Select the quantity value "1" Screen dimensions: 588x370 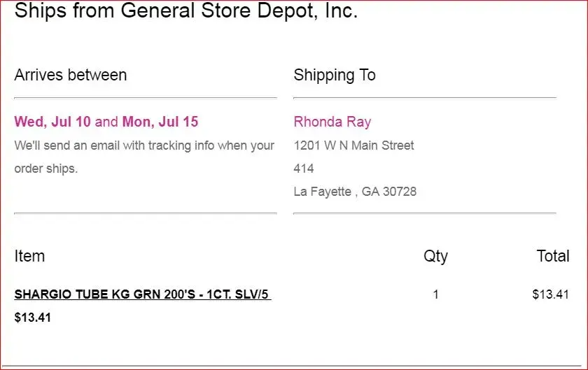point(435,294)
